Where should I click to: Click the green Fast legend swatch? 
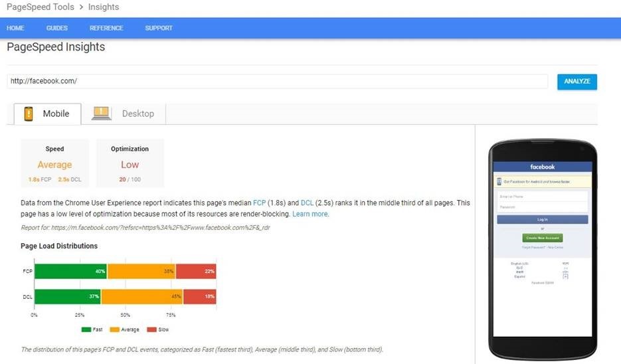click(x=86, y=329)
